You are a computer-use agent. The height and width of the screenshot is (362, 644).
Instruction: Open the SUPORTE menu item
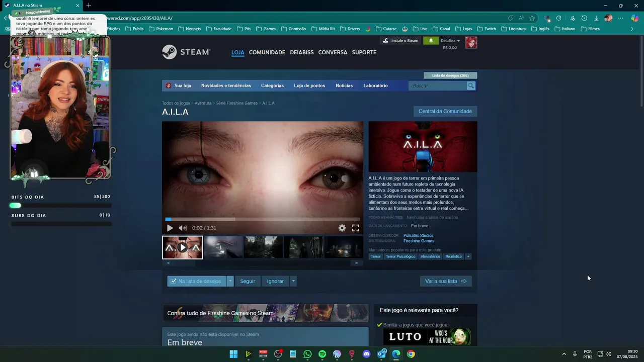point(364,52)
